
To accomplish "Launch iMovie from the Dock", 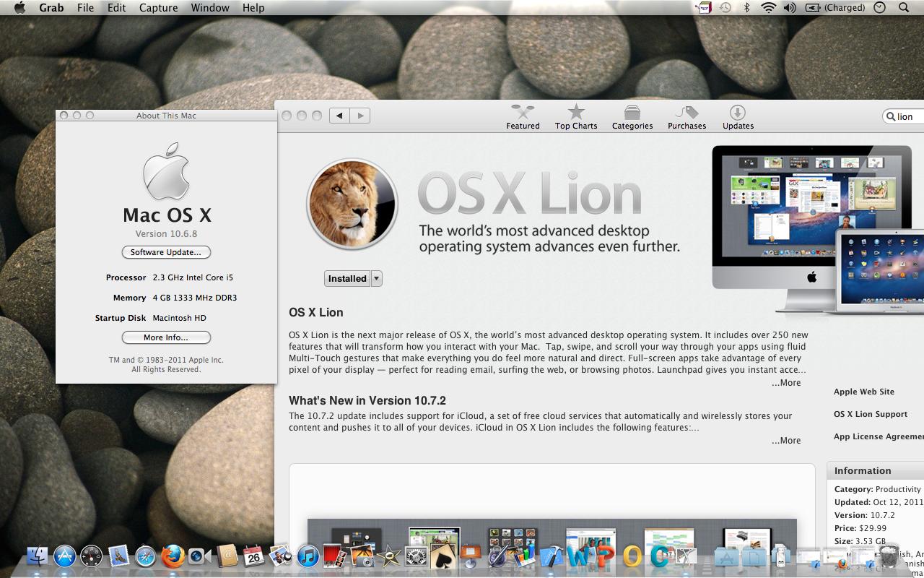I will tap(389, 556).
